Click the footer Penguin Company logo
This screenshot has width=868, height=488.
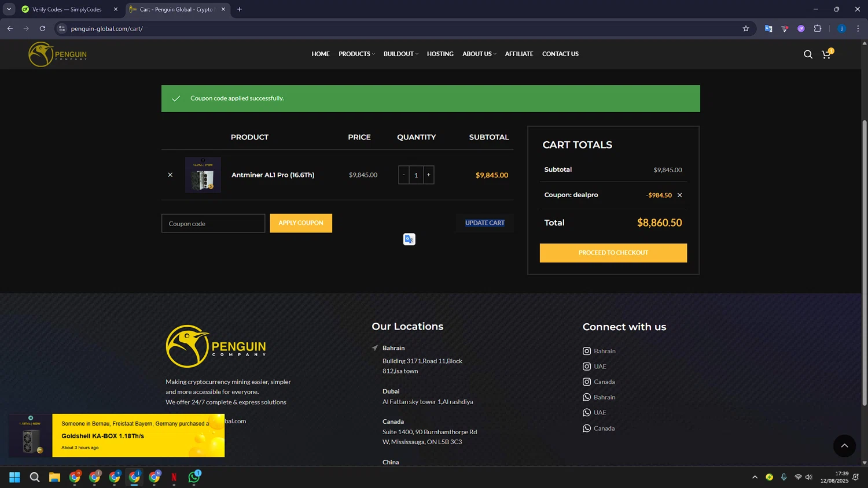[x=216, y=346]
